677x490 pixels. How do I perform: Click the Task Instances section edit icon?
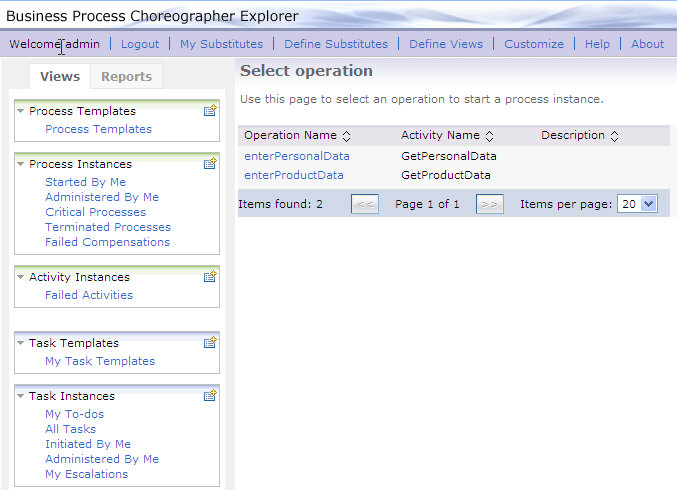point(210,395)
